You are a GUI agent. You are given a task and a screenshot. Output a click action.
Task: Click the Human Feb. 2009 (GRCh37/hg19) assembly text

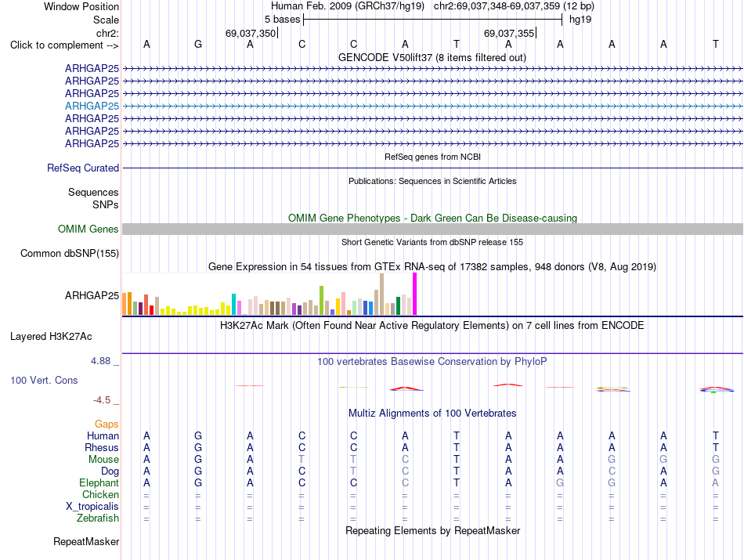click(347, 6)
